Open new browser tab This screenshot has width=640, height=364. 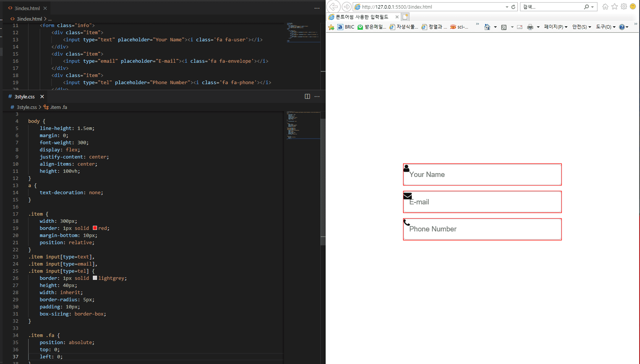point(405,17)
